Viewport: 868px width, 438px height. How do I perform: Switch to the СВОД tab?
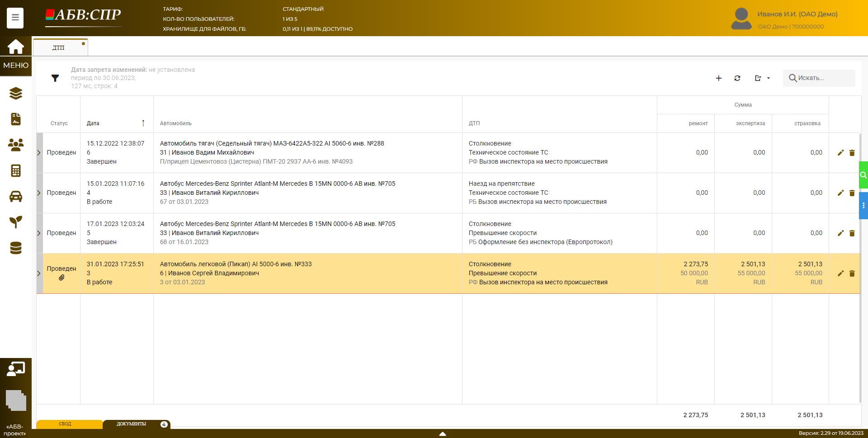pyautogui.click(x=65, y=424)
